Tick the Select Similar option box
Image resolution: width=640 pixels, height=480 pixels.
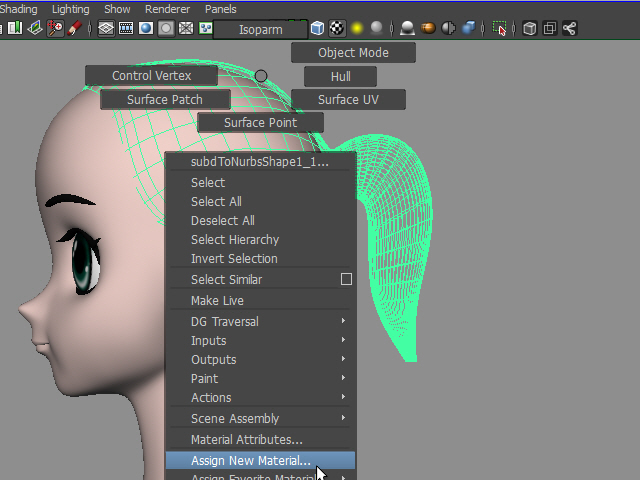[x=346, y=280]
